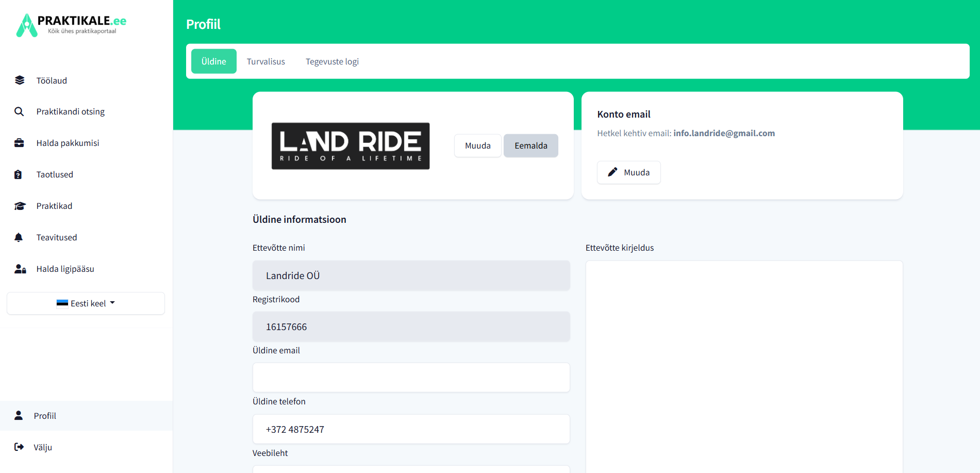The width and height of the screenshot is (980, 473).
Task: Click the Praktikandi otsing magnifier icon
Action: [x=19, y=111]
